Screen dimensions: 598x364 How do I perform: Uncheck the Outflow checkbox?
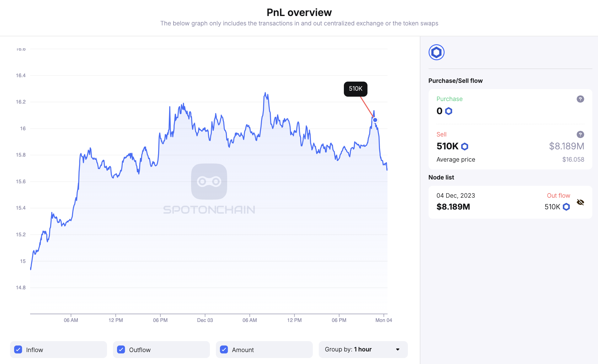pos(121,349)
